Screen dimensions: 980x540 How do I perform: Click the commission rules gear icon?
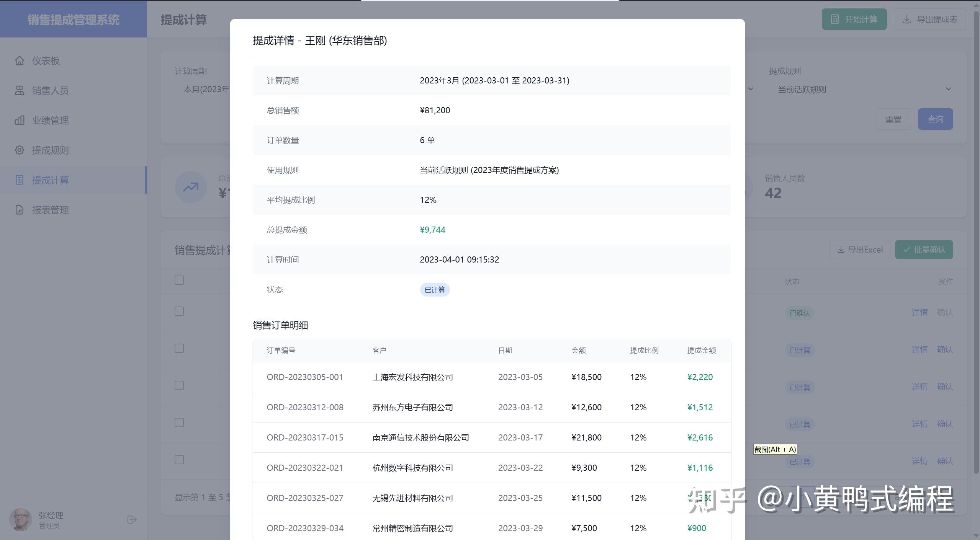click(x=20, y=150)
